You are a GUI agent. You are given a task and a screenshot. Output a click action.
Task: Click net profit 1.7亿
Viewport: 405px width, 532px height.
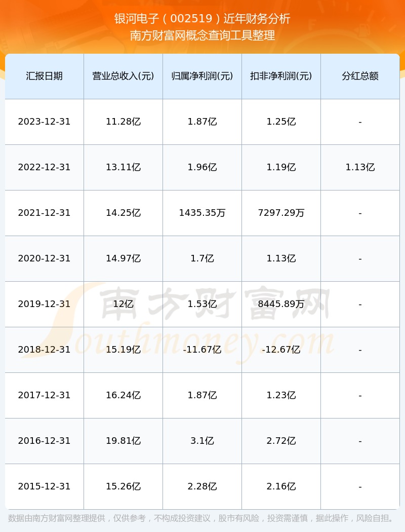[202, 258]
